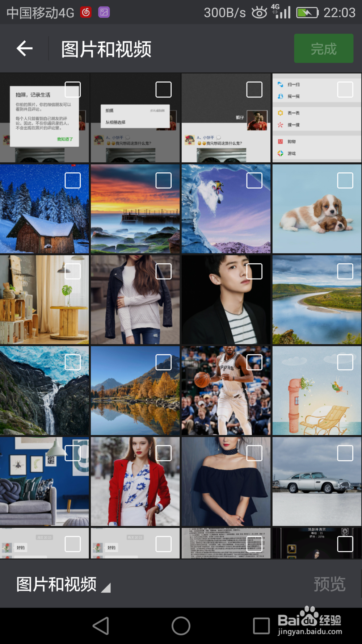Select checkbox on man in striped shirt
362x644 pixels.
(254, 271)
